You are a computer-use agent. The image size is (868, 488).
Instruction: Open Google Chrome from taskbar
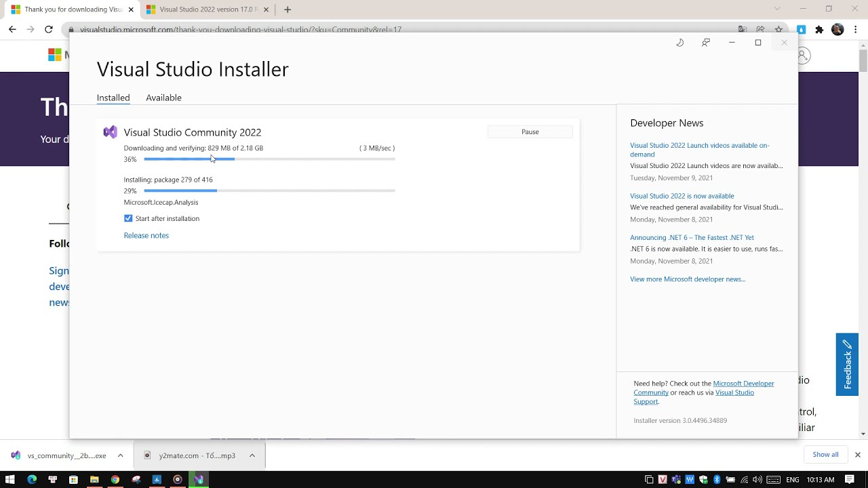115,479
